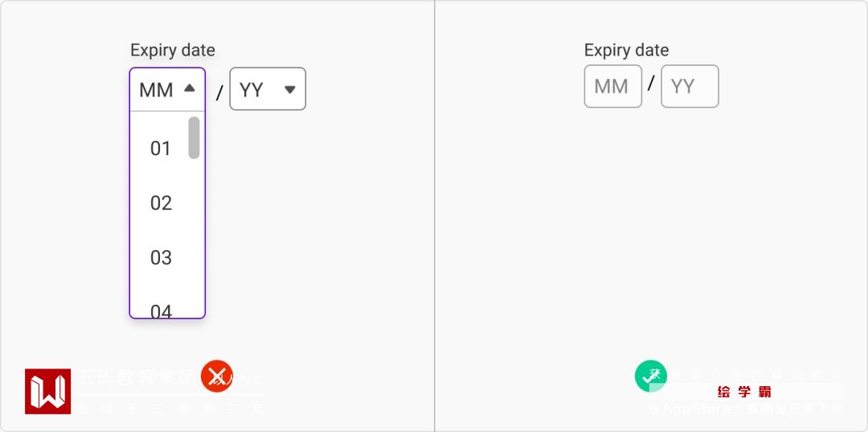The width and height of the screenshot is (868, 432).
Task: Click the red 绘学霸 text
Action: point(744,392)
